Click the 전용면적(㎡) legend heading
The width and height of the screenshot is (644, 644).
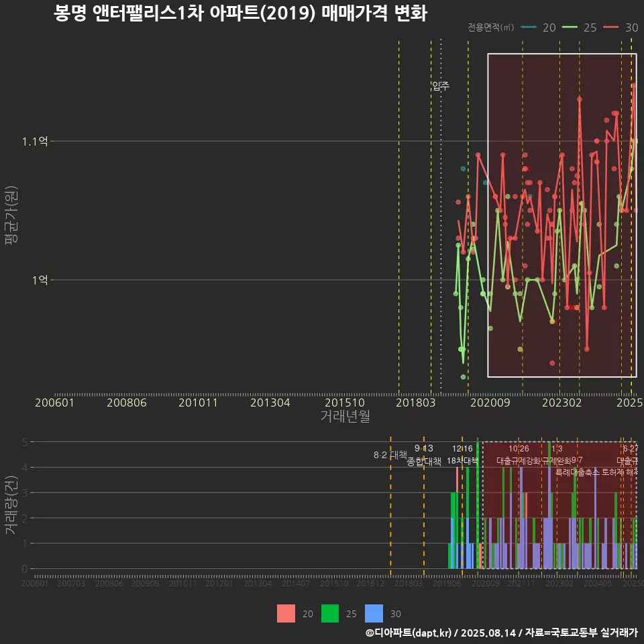click(x=491, y=28)
